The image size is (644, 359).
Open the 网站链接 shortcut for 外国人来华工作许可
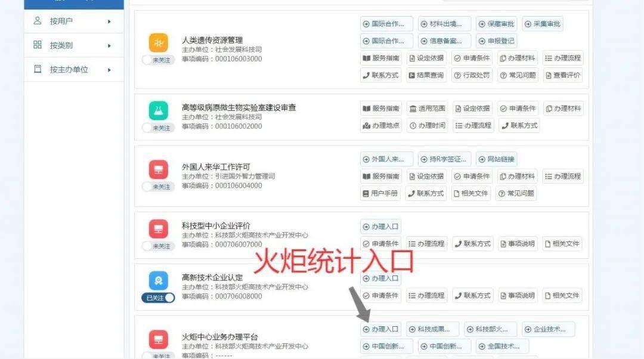[496, 159]
